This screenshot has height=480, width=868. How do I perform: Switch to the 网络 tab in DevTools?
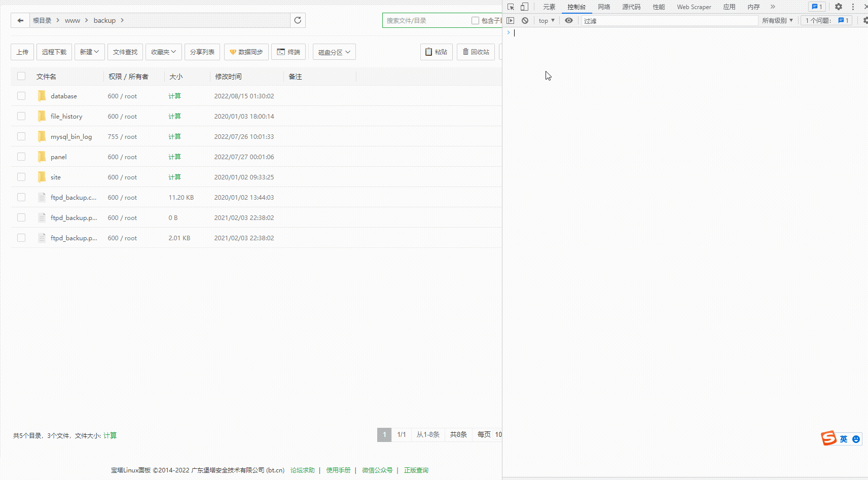point(603,7)
